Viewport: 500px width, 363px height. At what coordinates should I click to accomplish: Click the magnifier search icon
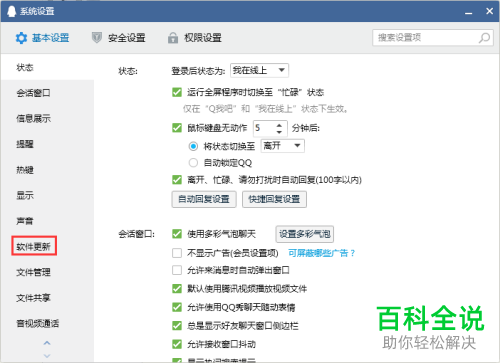coord(484,38)
